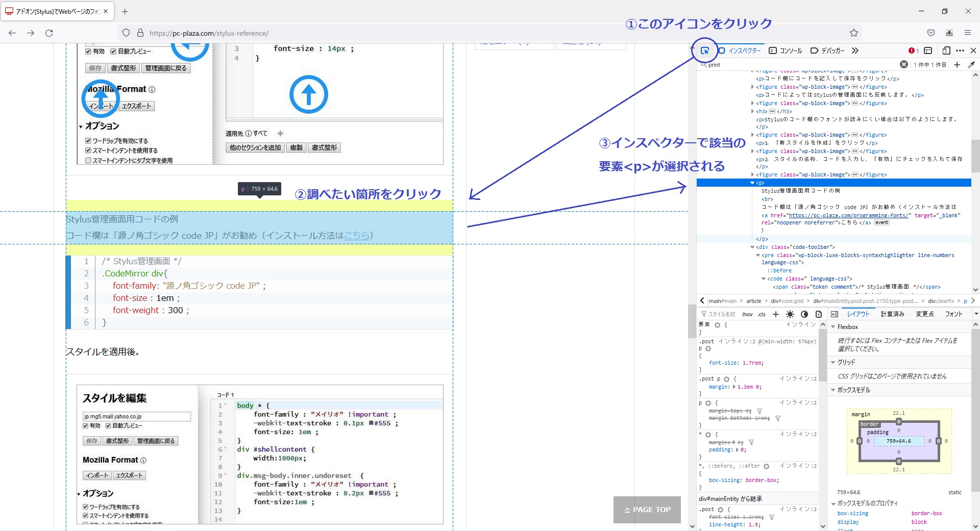980x531 pixels.
Task: Toggle the :hov pseudo-class panel
Action: pos(747,314)
